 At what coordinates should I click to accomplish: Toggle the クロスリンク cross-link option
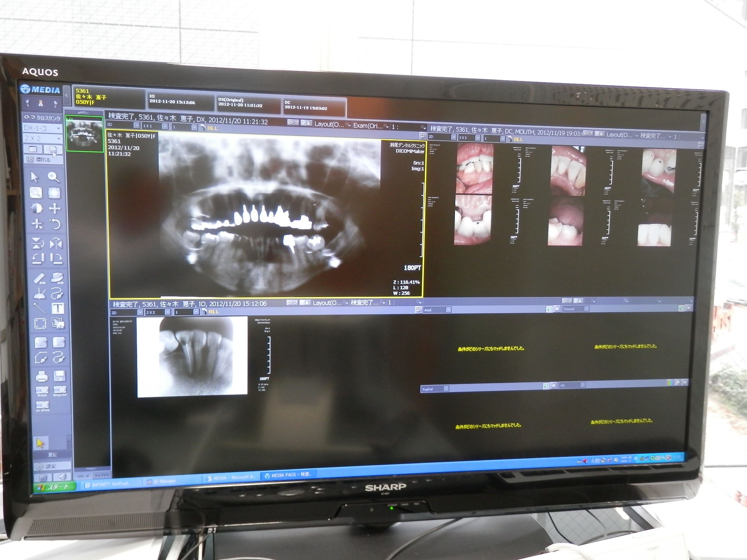pyautogui.click(x=42, y=117)
